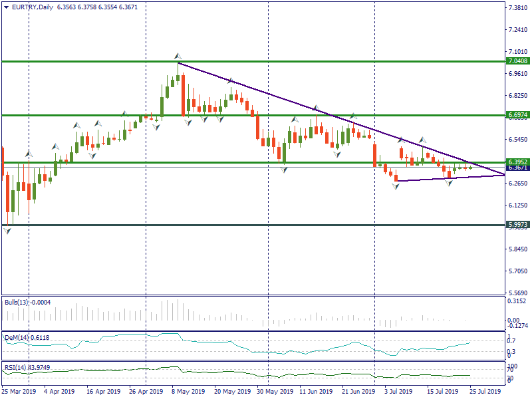Select the fractal arrow under the 3 Jul low
This screenshot has height=399, width=532.
[396, 187]
